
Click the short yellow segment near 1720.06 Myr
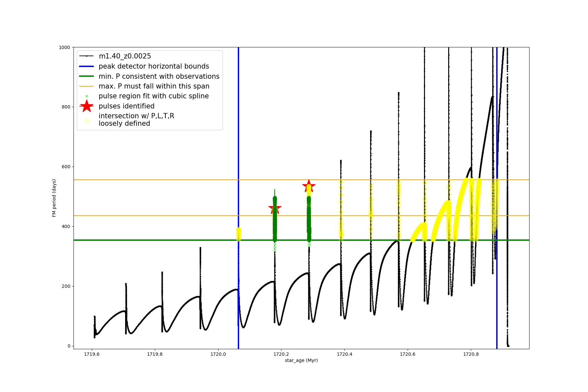pyautogui.click(x=238, y=234)
